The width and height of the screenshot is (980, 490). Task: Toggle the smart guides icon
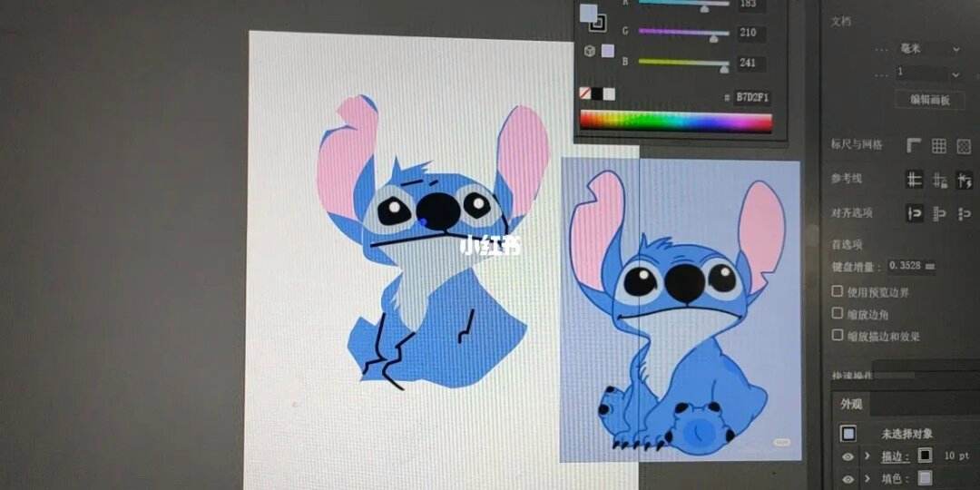coord(965,181)
